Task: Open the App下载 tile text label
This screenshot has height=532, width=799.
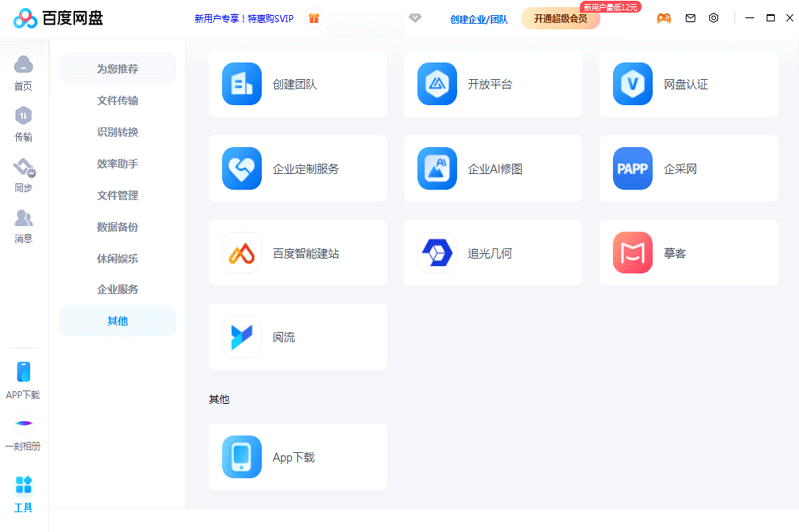Action: tap(293, 457)
